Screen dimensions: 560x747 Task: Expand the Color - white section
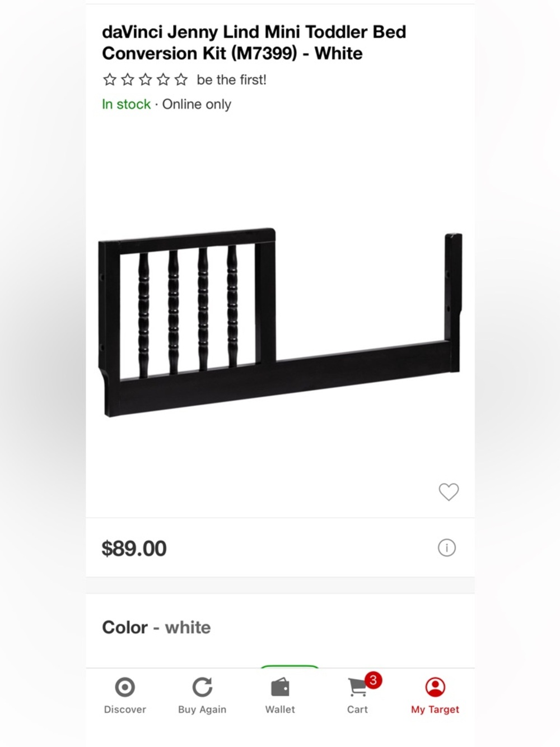pos(156,627)
